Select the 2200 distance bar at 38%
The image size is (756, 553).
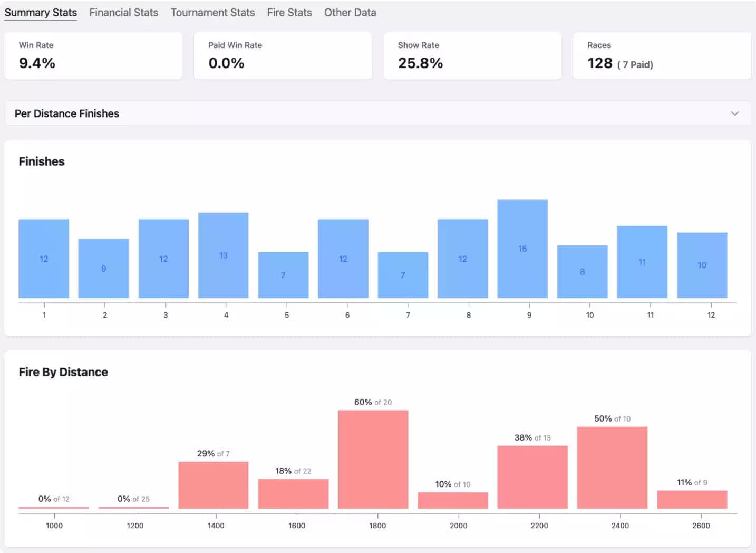point(532,477)
